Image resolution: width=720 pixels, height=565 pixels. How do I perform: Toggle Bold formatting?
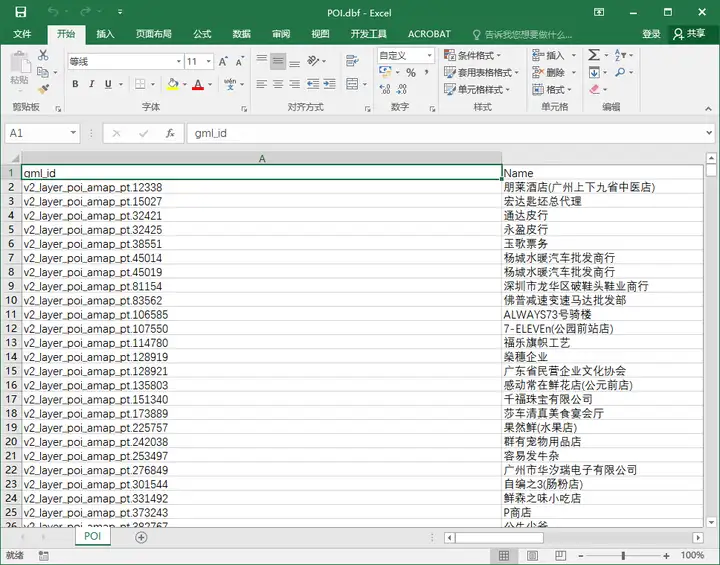75,84
